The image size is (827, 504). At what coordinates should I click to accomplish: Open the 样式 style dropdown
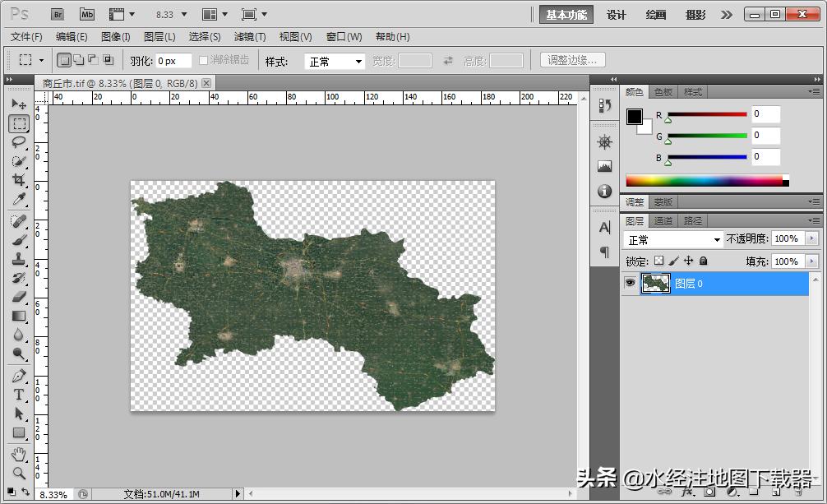[x=335, y=62]
